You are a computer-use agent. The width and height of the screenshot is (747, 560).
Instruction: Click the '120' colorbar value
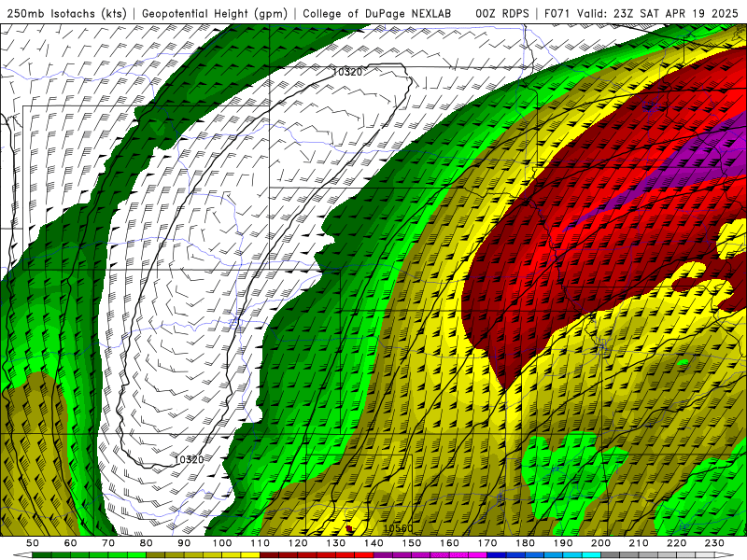[298, 543]
